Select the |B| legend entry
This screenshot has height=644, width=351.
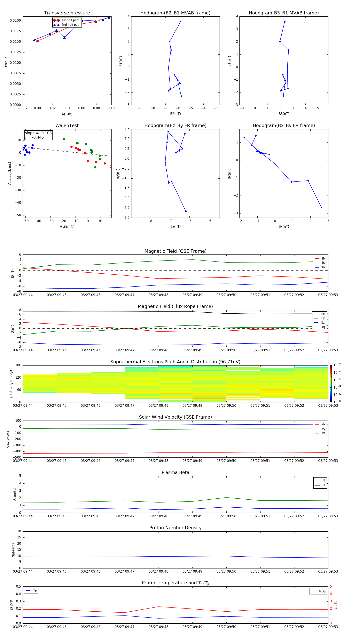tap(320, 327)
